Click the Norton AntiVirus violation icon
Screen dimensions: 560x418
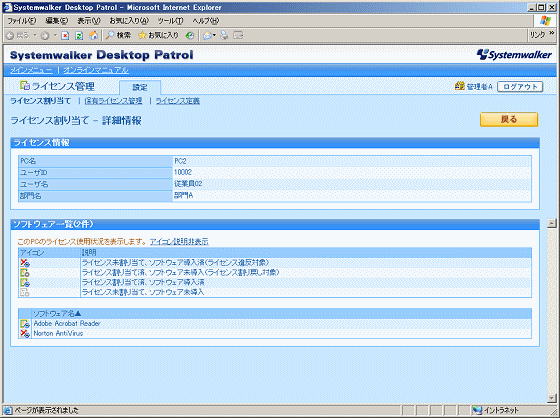[25, 334]
